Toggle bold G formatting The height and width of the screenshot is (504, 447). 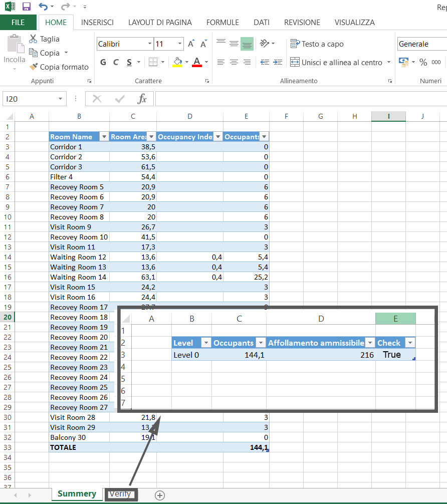103,62
